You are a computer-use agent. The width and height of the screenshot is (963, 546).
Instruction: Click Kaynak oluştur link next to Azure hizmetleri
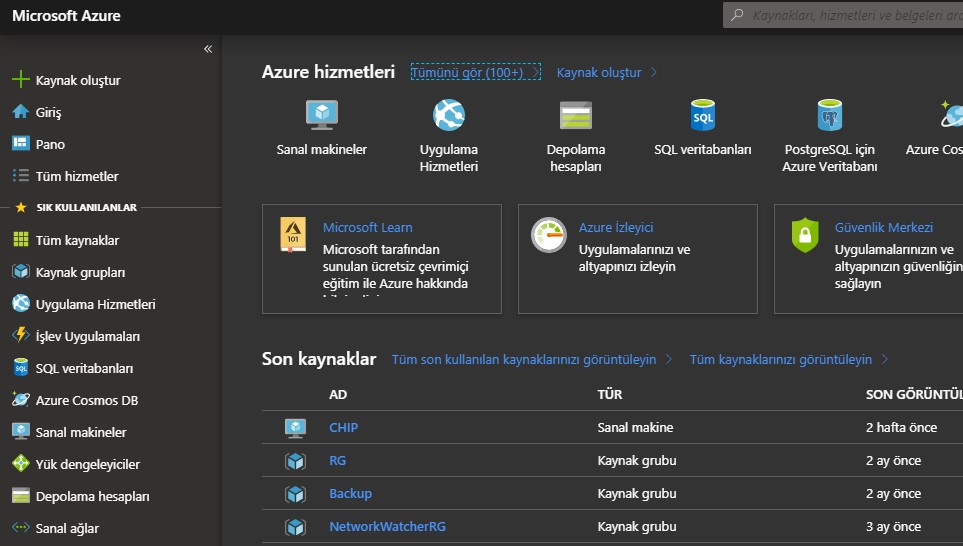pyautogui.click(x=606, y=72)
